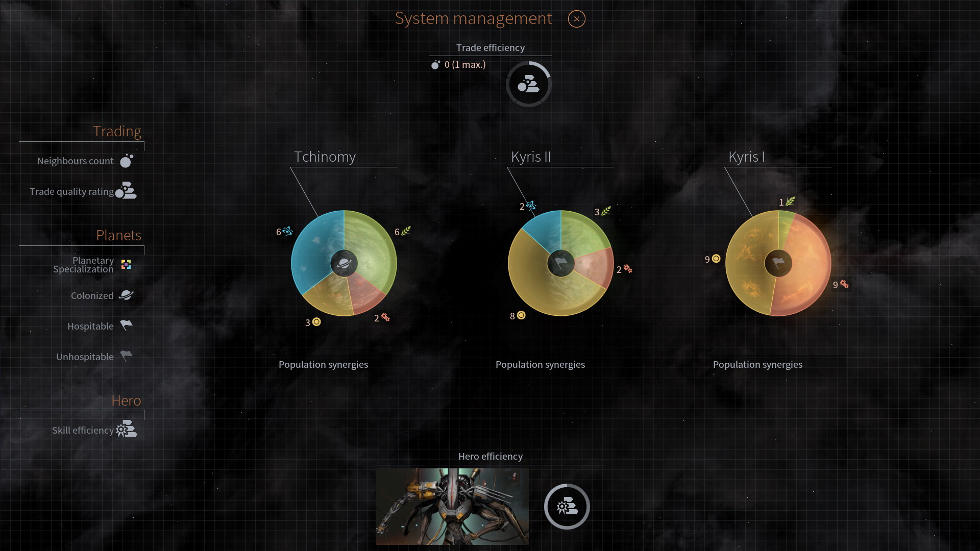Toggle the Trade quality rating icon
The height and width of the screenshot is (551, 980).
click(127, 191)
